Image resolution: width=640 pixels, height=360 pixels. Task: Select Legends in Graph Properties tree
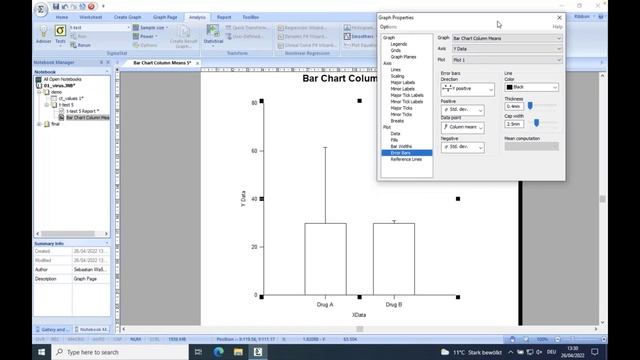[x=398, y=44]
